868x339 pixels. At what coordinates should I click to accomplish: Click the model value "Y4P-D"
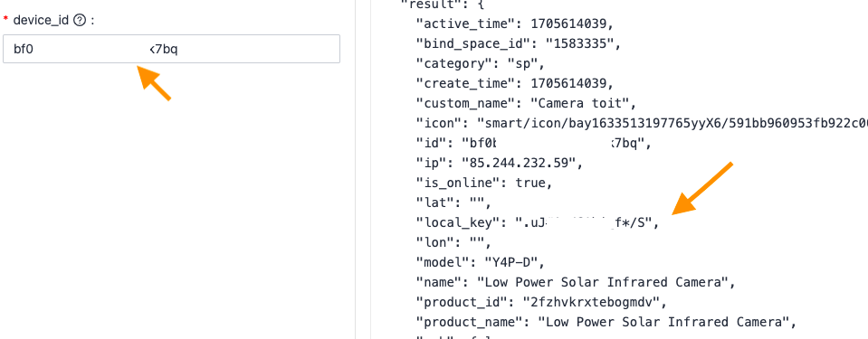pyautogui.click(x=511, y=262)
